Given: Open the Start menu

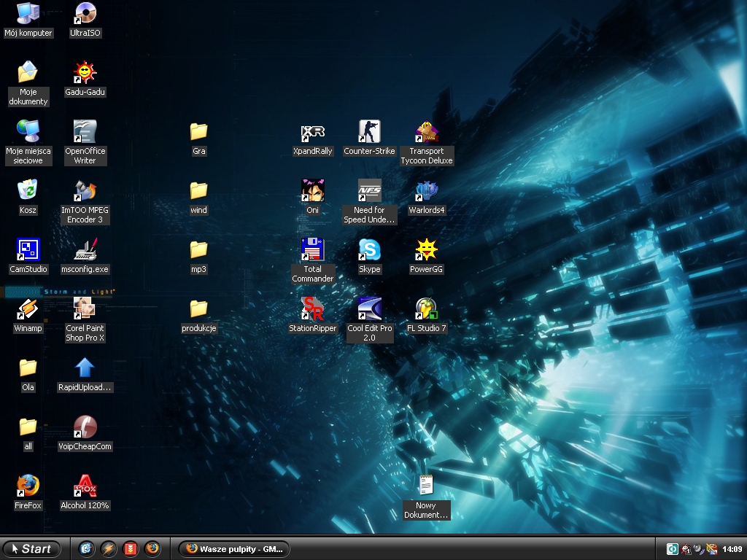Looking at the screenshot, I should (32, 549).
